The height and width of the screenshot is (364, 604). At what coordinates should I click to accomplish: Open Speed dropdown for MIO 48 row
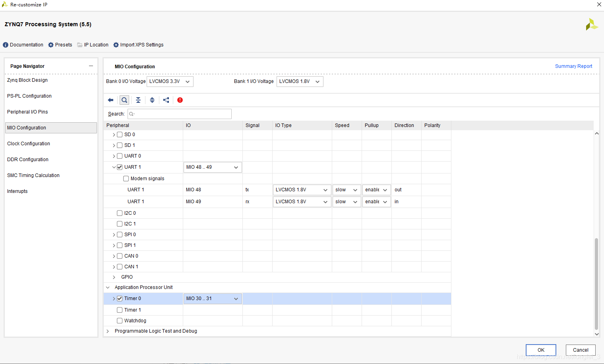tap(347, 190)
